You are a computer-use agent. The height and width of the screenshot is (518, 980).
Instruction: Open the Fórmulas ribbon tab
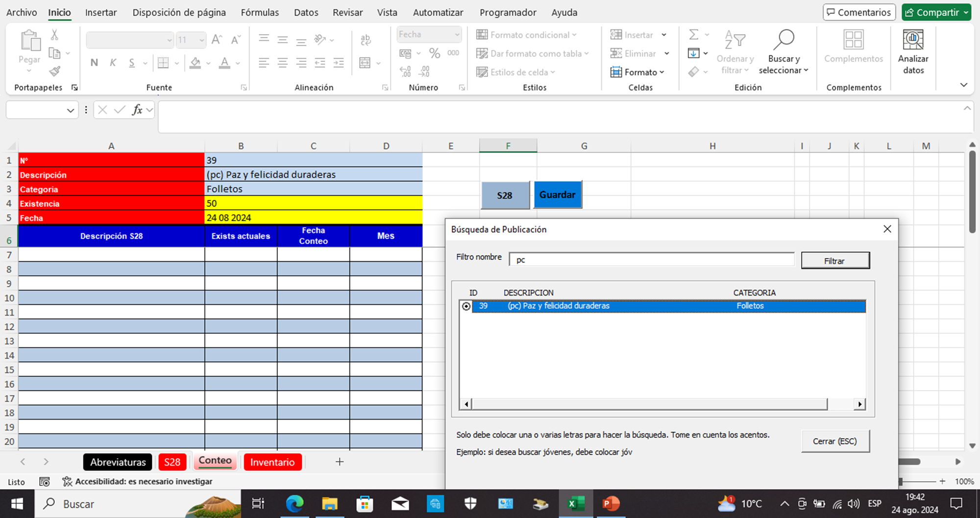click(x=260, y=12)
